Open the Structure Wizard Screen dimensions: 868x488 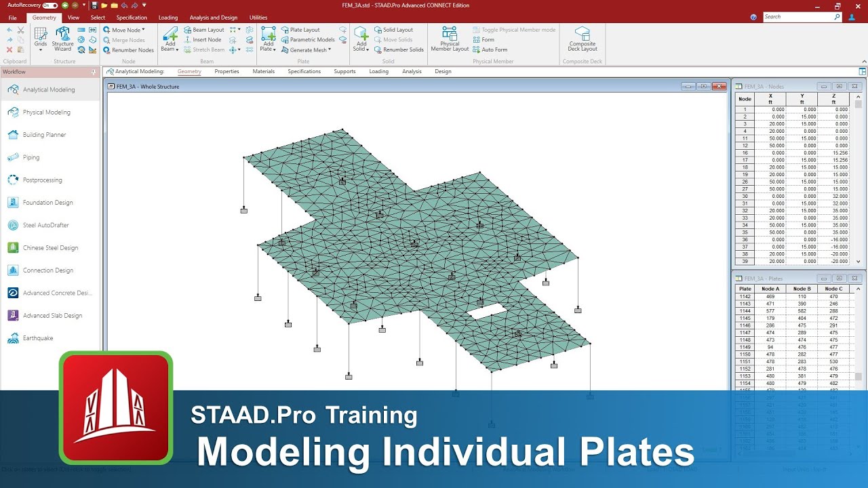[x=63, y=39]
